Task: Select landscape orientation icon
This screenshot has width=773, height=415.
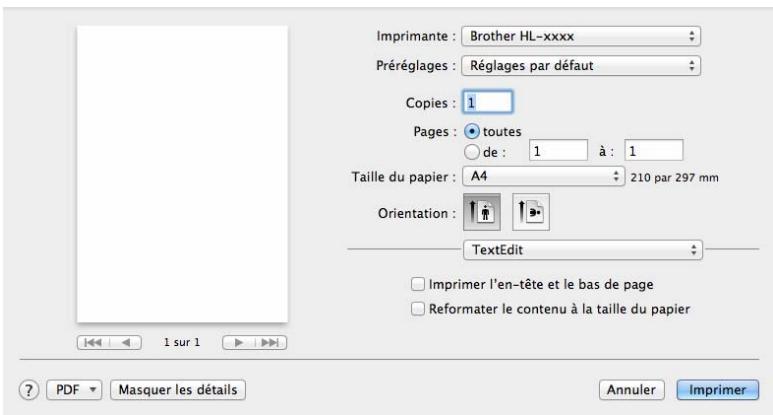Action: [531, 212]
